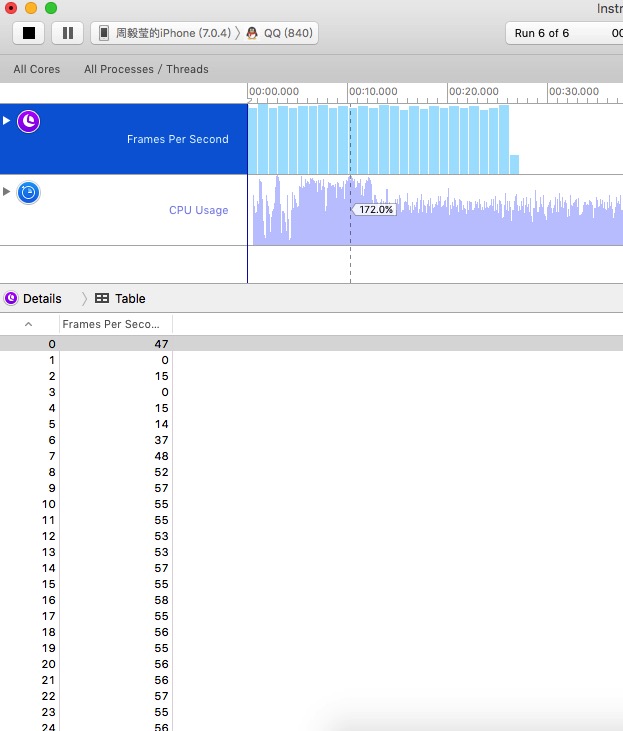The width and height of the screenshot is (623, 731).
Task: Click the Table grid icon
Action: pyautogui.click(x=102, y=298)
